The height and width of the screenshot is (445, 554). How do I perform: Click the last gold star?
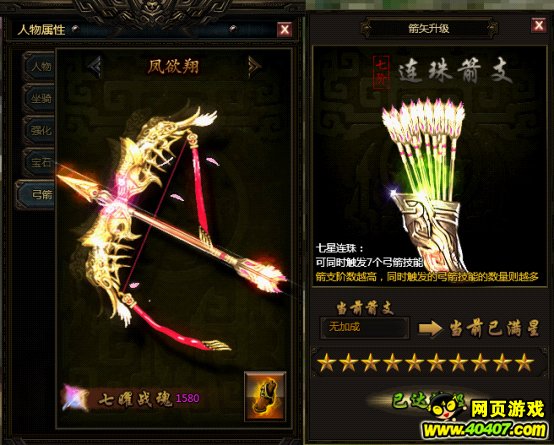tap(524, 363)
